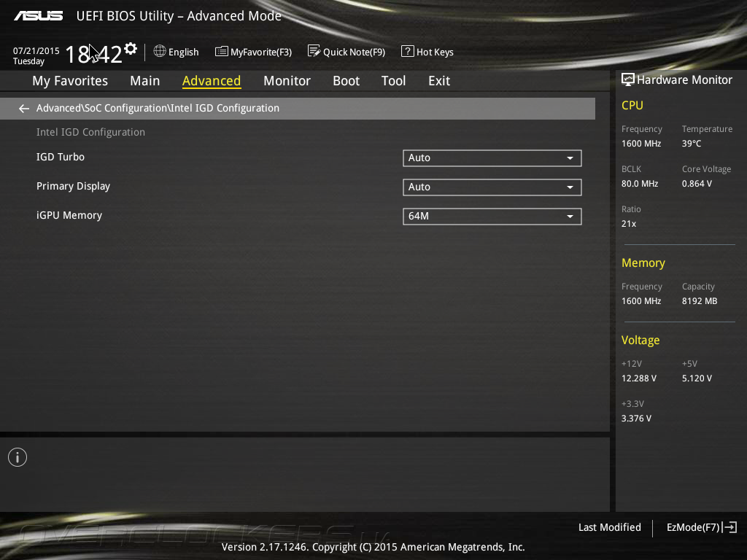Click the EzMode exit arrow icon

pyautogui.click(x=729, y=527)
